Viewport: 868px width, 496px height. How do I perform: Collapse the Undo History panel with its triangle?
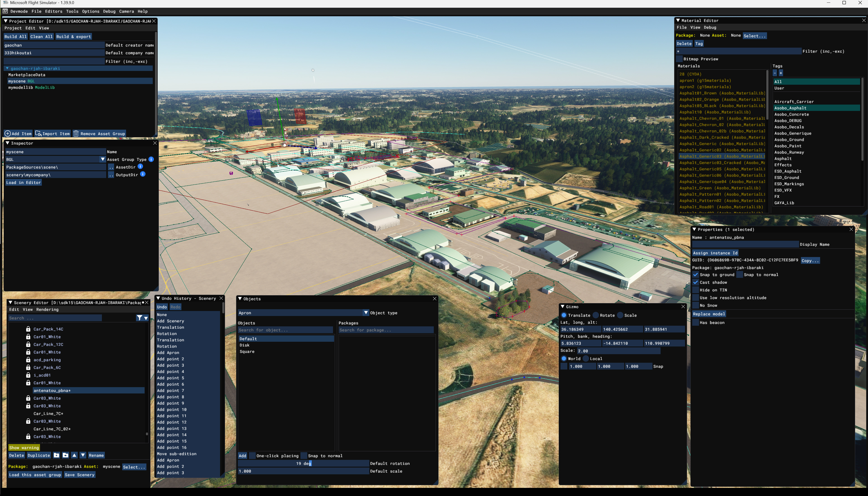click(x=158, y=298)
